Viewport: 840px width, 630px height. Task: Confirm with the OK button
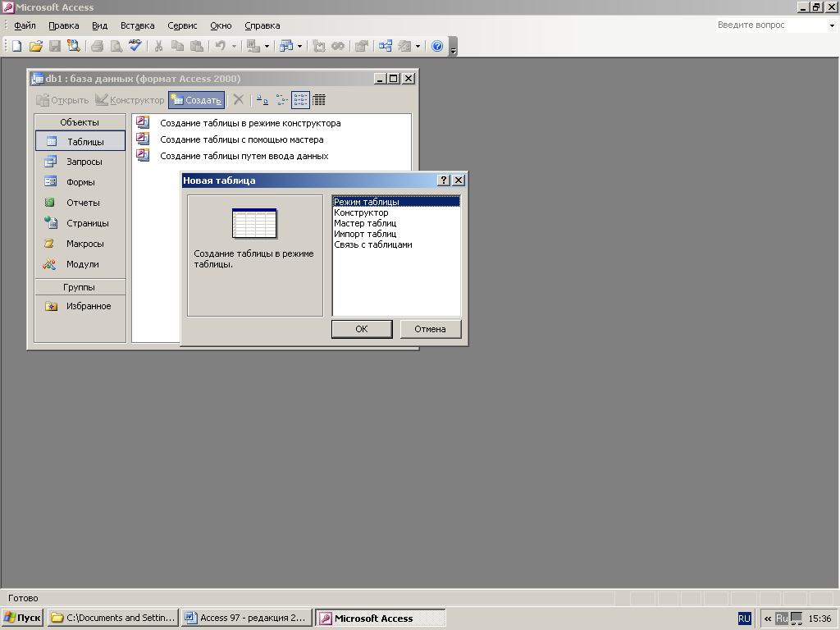362,329
